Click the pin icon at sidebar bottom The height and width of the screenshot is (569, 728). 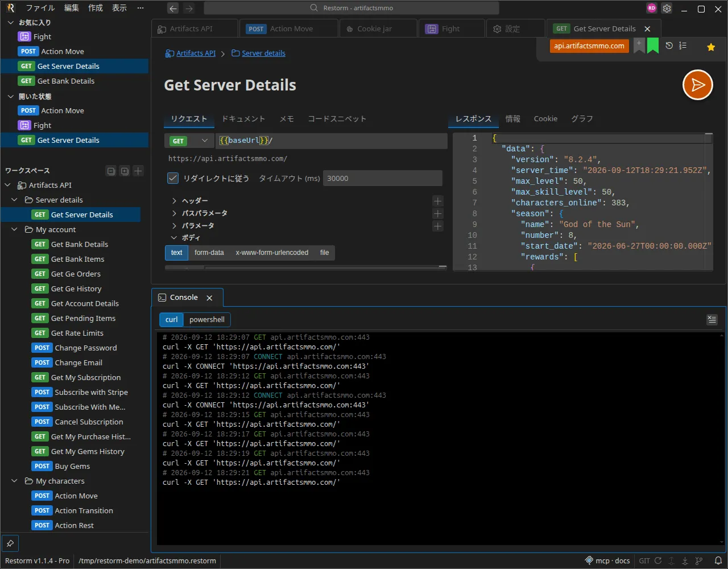click(10, 543)
